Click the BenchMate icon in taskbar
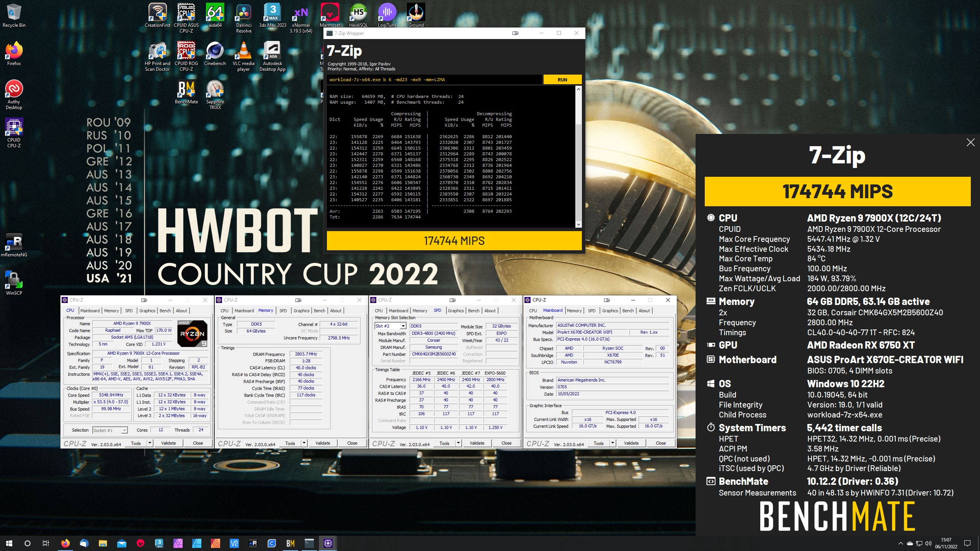 pyautogui.click(x=291, y=543)
